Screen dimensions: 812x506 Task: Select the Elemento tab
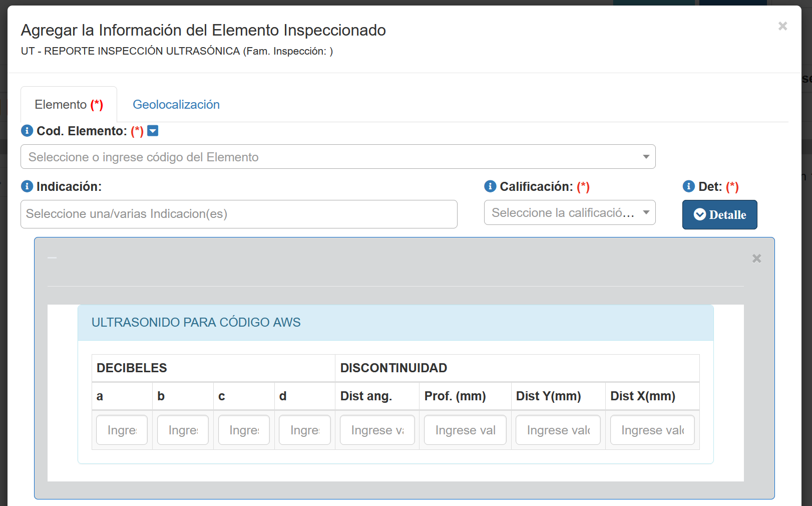[x=69, y=105]
